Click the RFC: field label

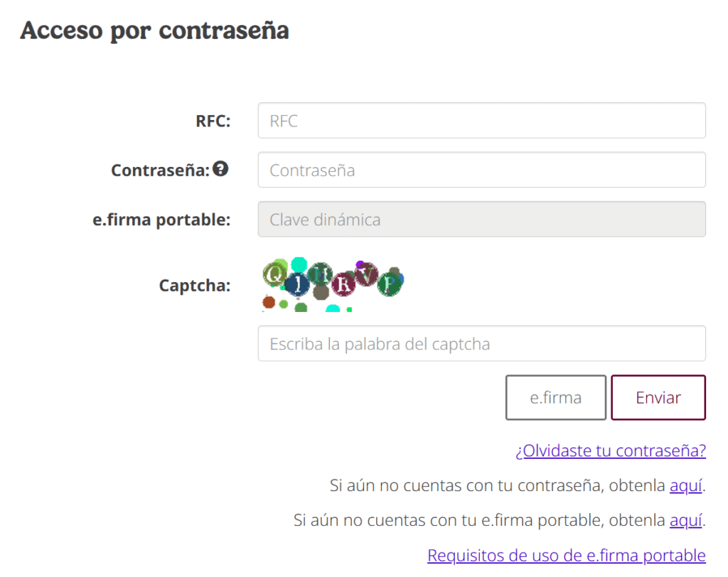[213, 122]
